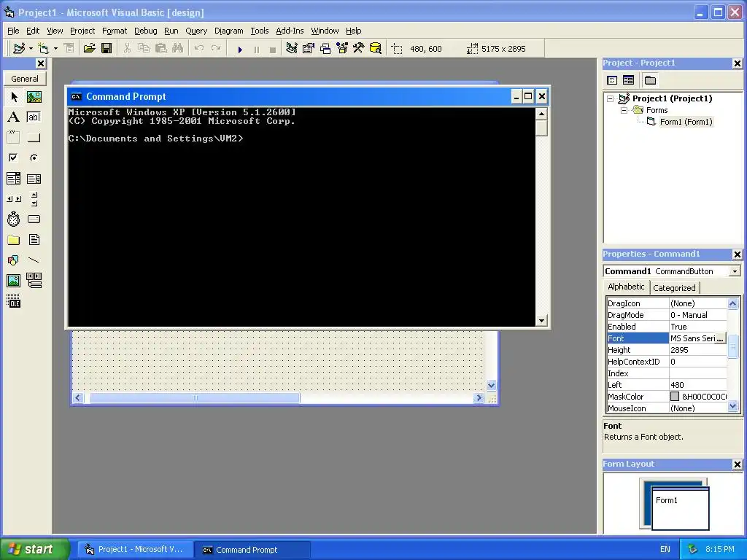This screenshot has width=747, height=560.
Task: Select the Label control tool
Action: point(13,117)
